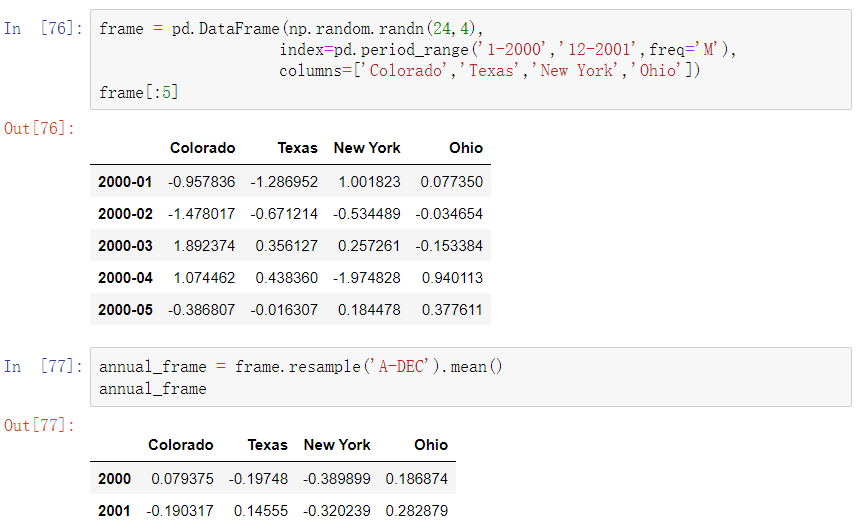This screenshot has height=531, width=857.
Task: Click cell value -0.190317
Action: pos(179,511)
